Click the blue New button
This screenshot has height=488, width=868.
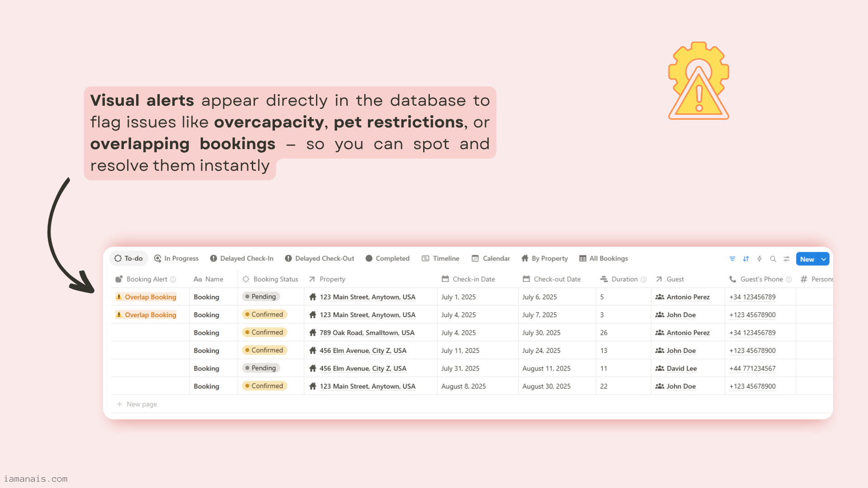[807, 259]
